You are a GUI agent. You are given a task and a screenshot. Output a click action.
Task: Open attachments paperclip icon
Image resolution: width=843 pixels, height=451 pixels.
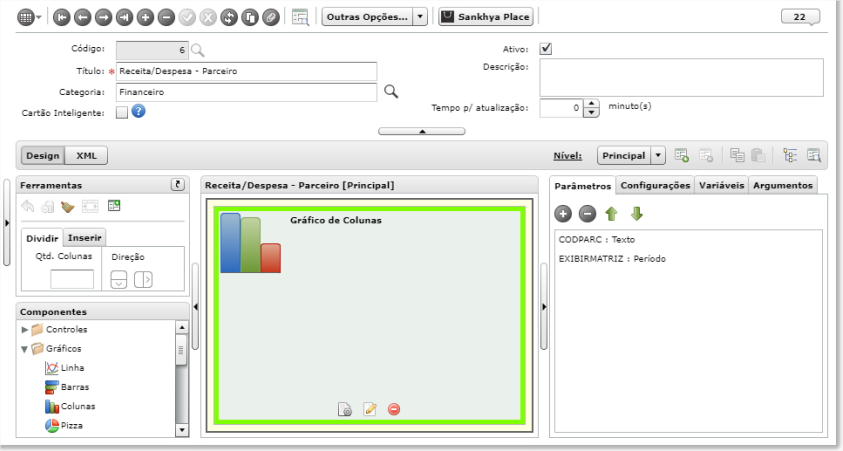coord(271,17)
